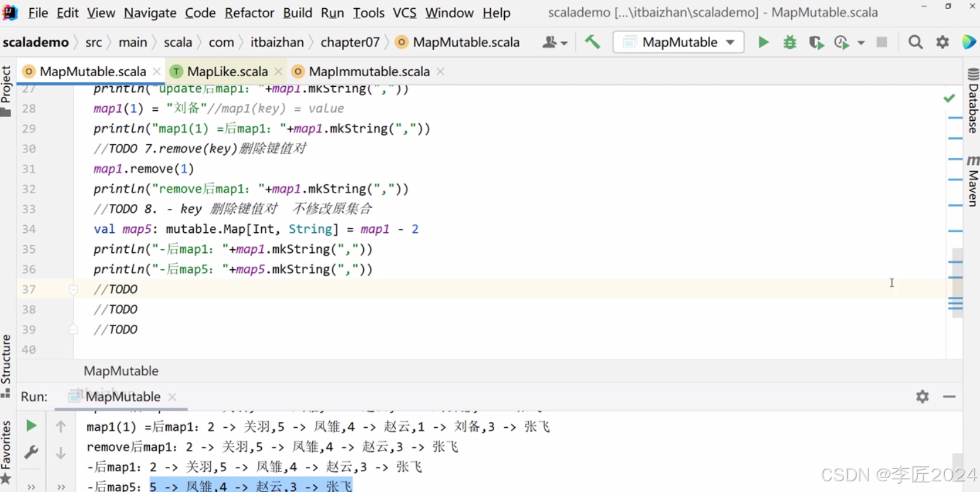The image size is (980, 492).
Task: Click the MapMutable breadcrumb below the editor
Action: point(121,371)
